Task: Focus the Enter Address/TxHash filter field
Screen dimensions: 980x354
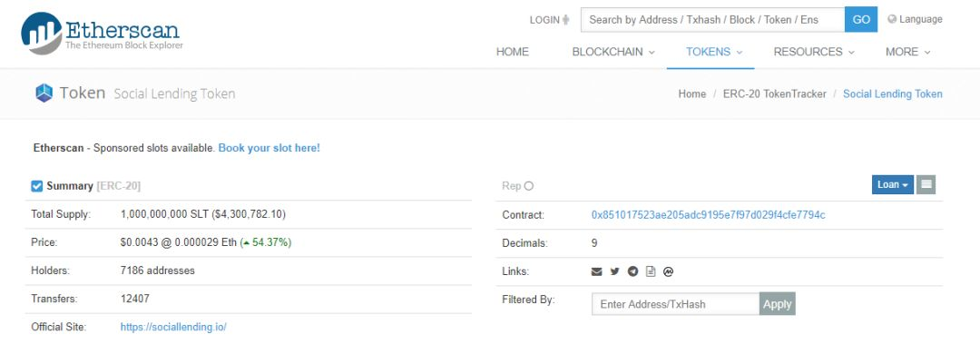Action: [676, 304]
